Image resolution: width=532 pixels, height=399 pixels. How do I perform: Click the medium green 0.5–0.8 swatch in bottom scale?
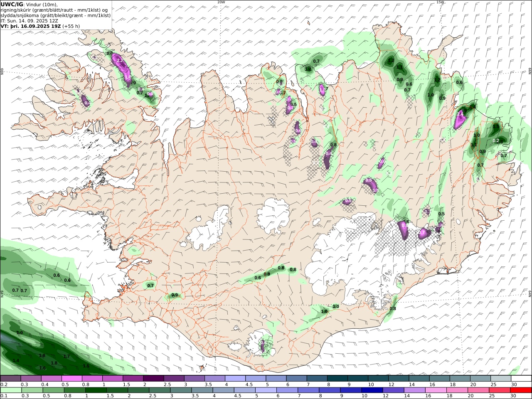pos(53,390)
